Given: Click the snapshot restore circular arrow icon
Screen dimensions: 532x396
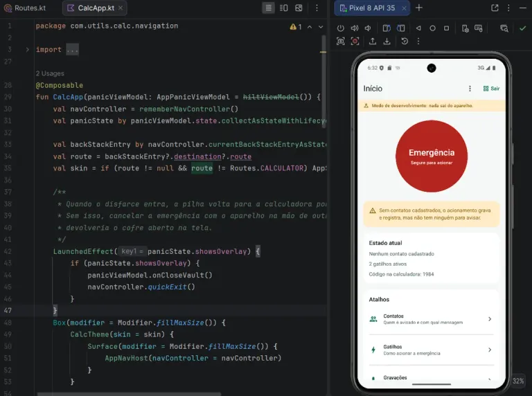Looking at the screenshot, I should pos(405,42).
